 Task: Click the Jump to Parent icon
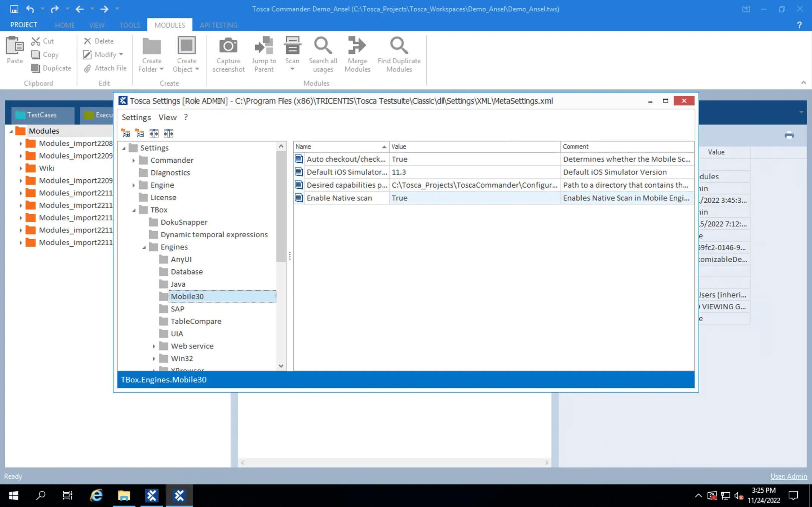pos(264,46)
